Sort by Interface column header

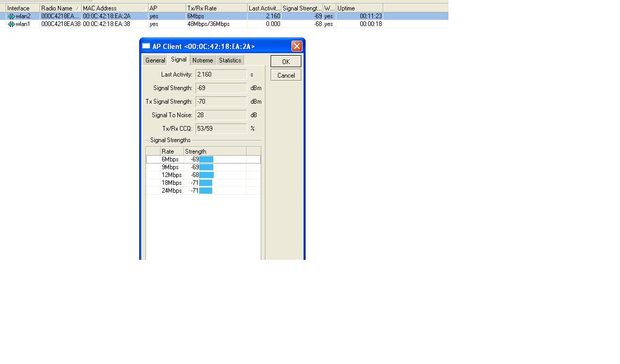tap(23, 8)
